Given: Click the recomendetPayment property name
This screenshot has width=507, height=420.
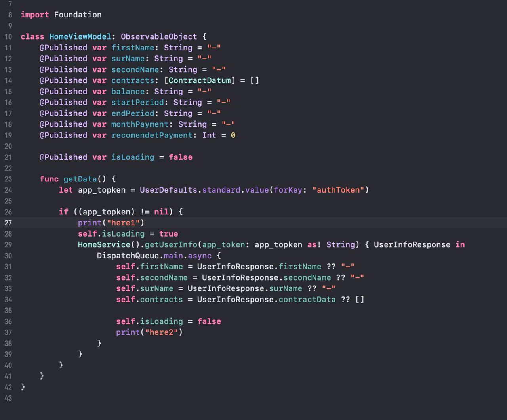Looking at the screenshot, I should (152, 135).
